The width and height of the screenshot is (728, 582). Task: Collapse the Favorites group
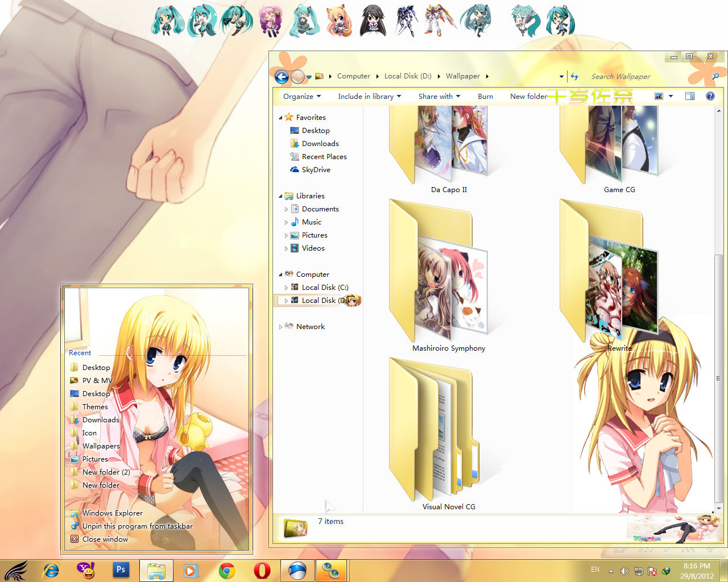(x=280, y=118)
